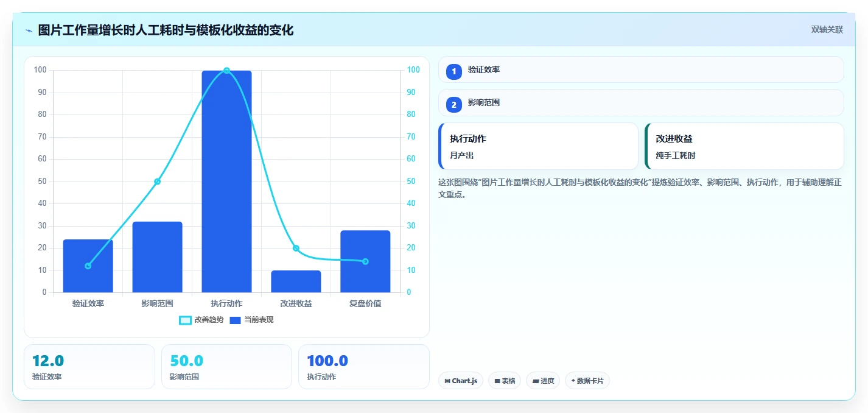868x413 pixels.
Task: Click the x-axis label 执行动作
Action: coord(226,303)
